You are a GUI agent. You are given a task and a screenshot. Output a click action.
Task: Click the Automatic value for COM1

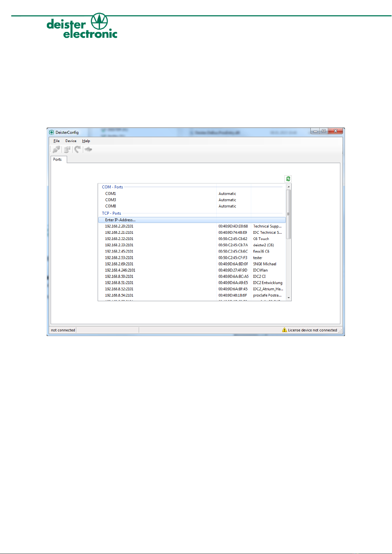[x=227, y=194]
